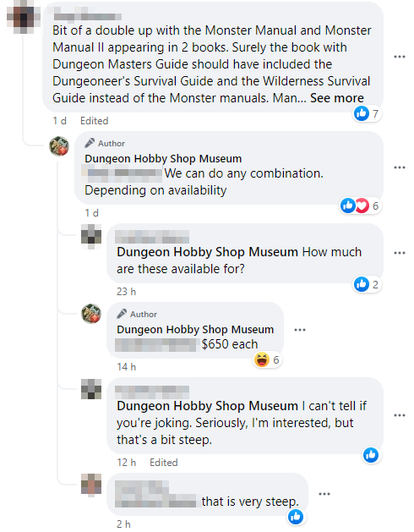Open options menu for Monster Manual comment
Viewport: 414px width, 532px height.
pos(400,57)
